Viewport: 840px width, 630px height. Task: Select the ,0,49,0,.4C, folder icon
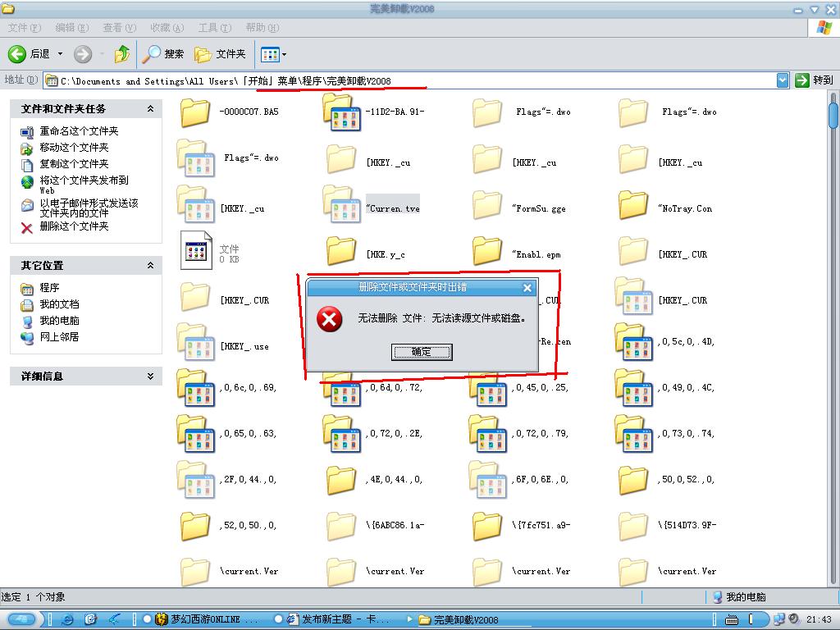click(x=634, y=388)
